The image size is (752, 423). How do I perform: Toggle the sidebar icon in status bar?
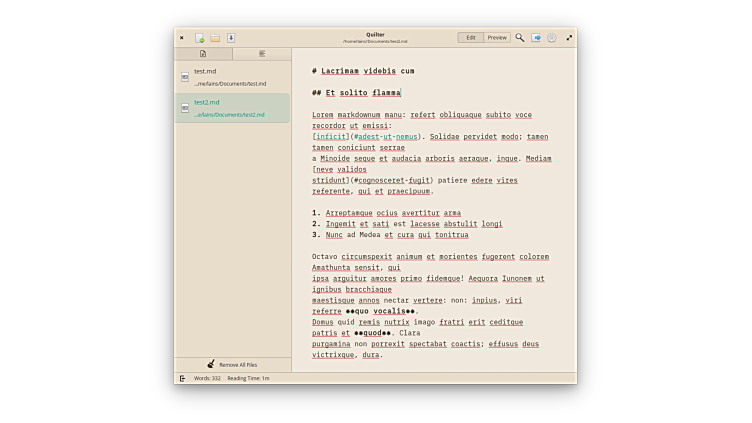182,378
